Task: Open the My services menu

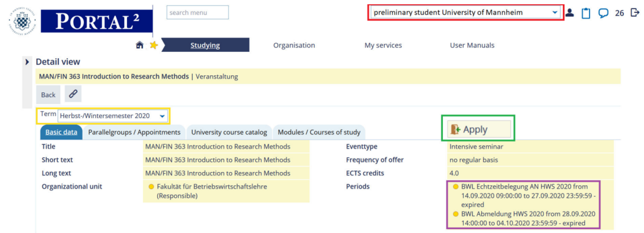Action: pos(383,45)
